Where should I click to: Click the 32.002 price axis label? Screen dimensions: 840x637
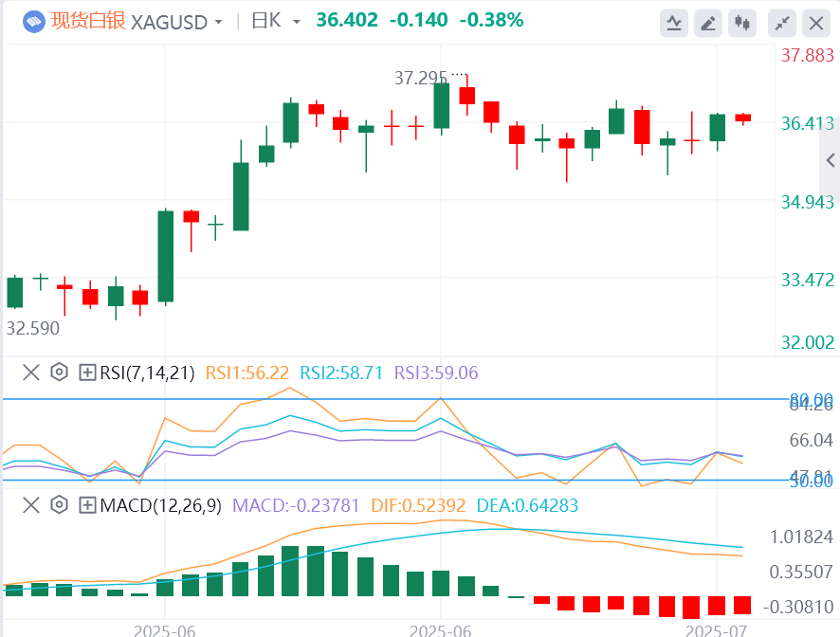[808, 342]
